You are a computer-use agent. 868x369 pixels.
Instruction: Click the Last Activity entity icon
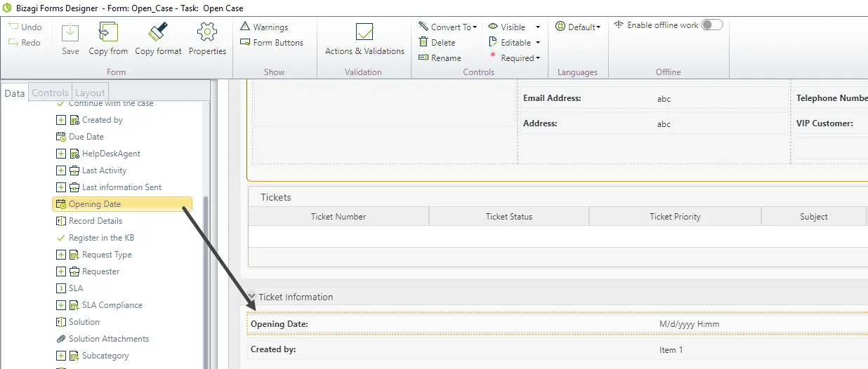click(74, 170)
